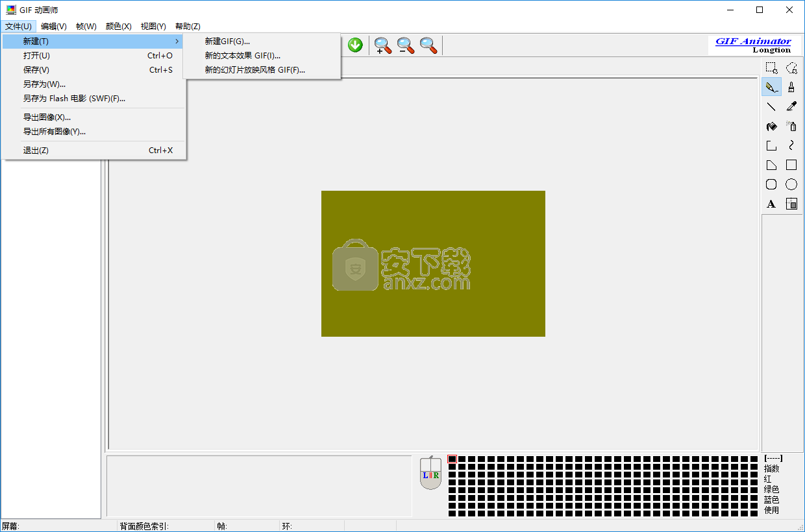805x532 pixels.
Task: Open the 颜色(X) menu
Action: [x=118, y=27]
